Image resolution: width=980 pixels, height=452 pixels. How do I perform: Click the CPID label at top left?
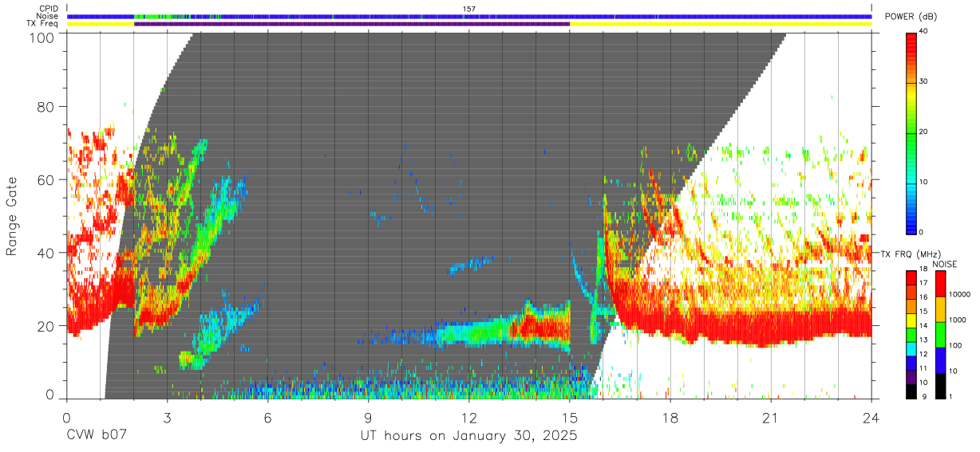tap(48, 9)
